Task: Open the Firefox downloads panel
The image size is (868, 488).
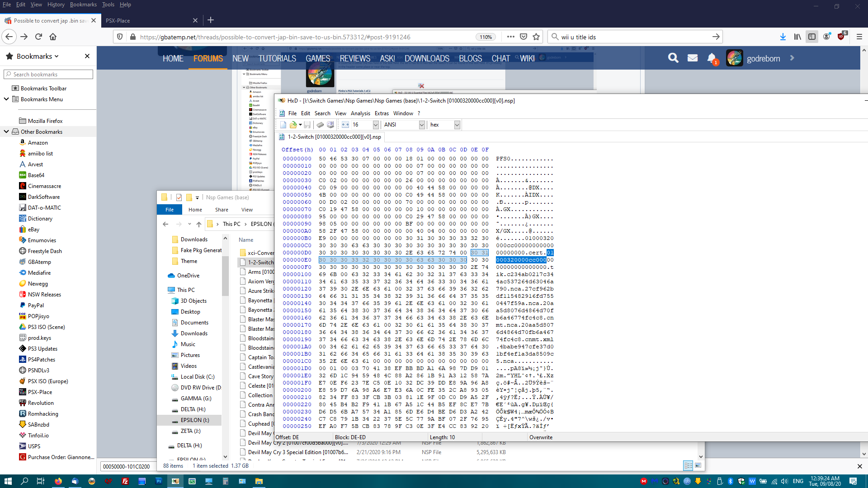Action: [x=783, y=37]
